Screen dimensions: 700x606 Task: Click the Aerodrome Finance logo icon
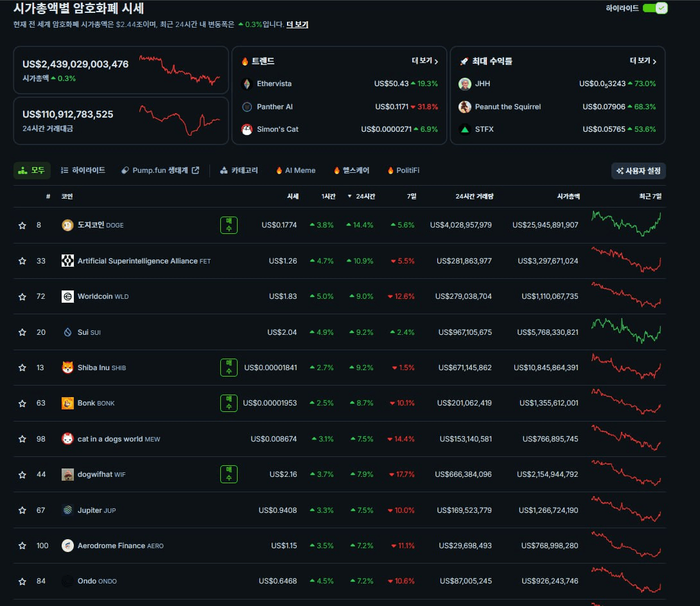pos(67,546)
